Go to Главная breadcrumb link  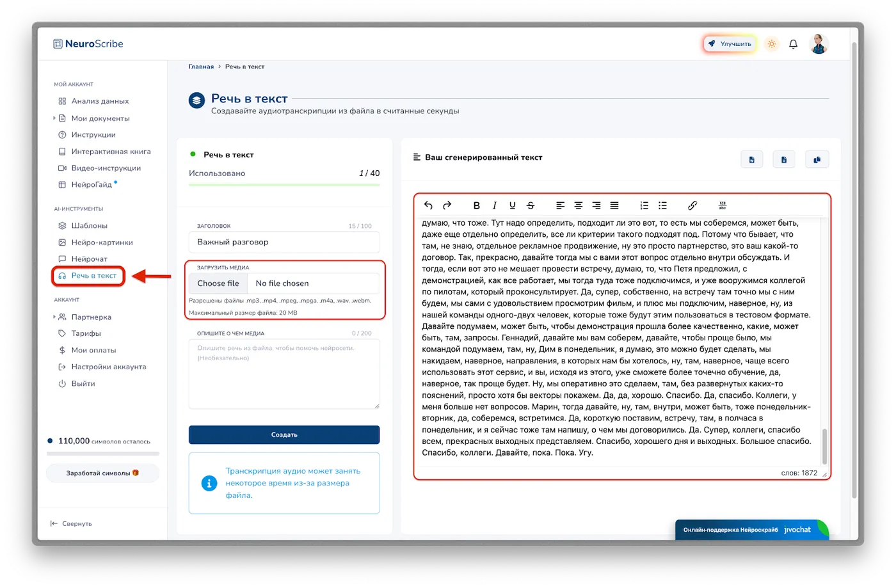(201, 67)
